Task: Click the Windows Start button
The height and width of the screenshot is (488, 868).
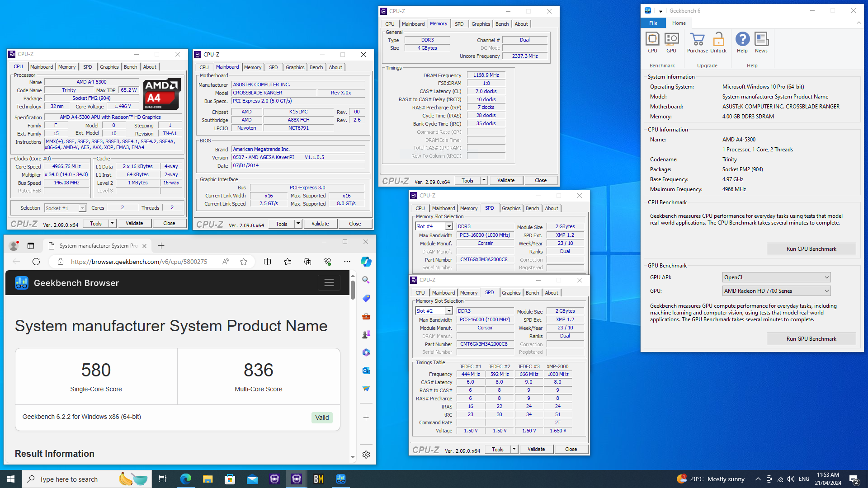Action: tap(11, 479)
